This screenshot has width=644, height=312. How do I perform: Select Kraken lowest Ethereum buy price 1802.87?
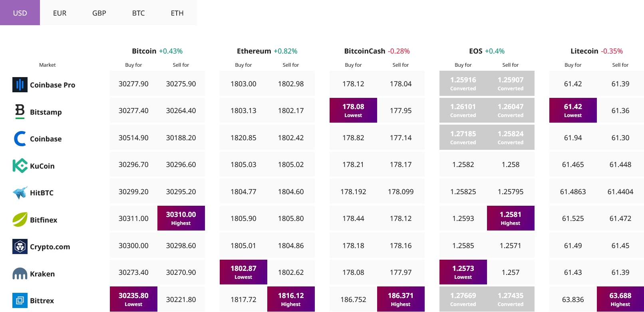coord(243,272)
